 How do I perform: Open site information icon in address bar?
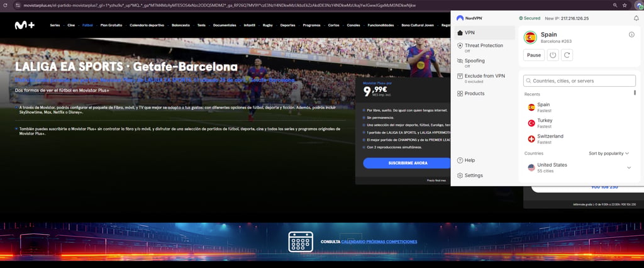click(17, 5)
